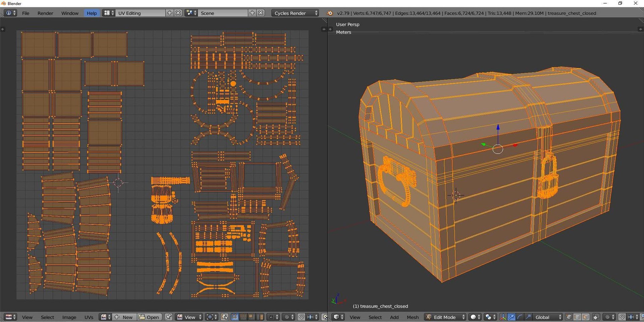Delete the UV Editing screen layout
This screenshot has width=644, height=322.
(x=178, y=13)
